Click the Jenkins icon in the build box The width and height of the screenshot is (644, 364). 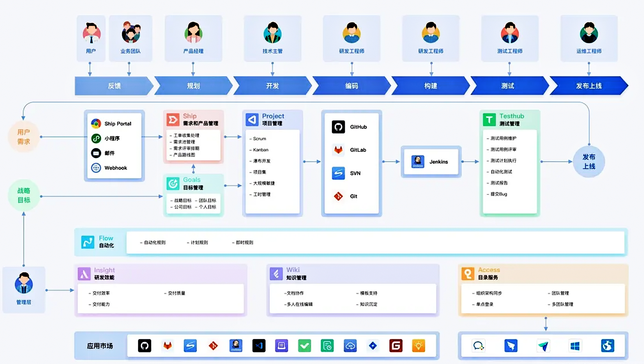pos(418,162)
